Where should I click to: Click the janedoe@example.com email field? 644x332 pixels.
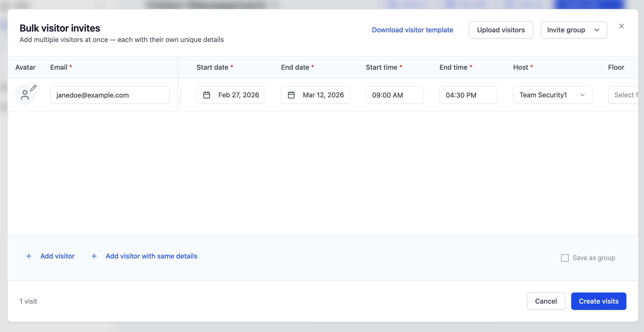[110, 95]
